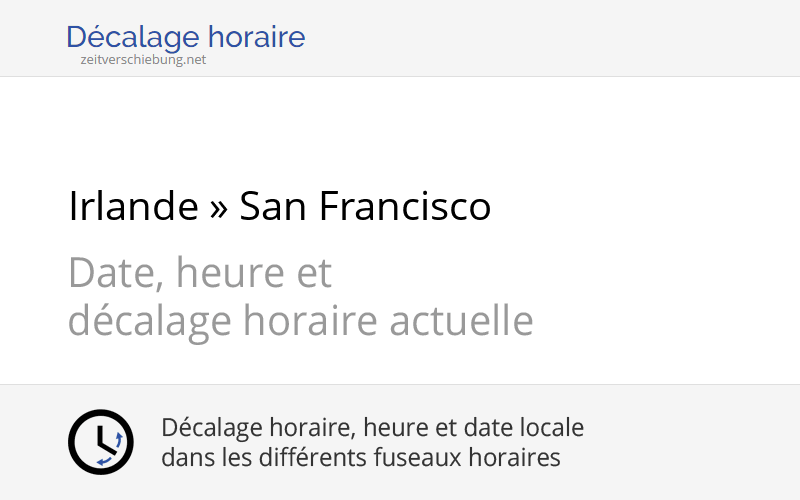Select the word "Irlande" in the heading
This screenshot has width=800, height=500.
click(133, 206)
